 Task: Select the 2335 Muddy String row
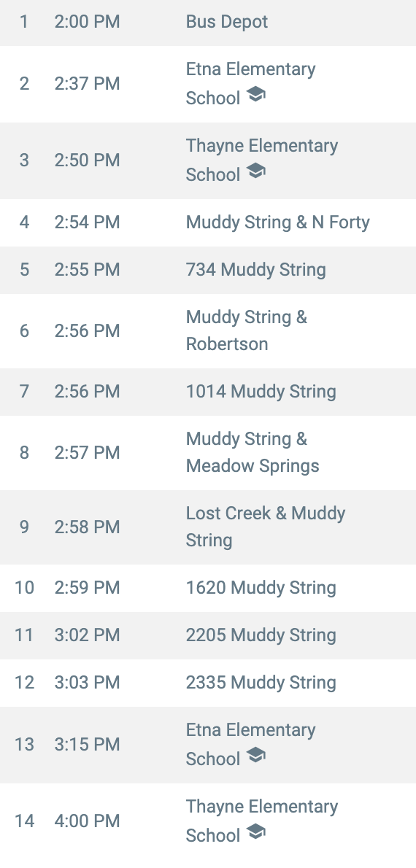[208, 683]
